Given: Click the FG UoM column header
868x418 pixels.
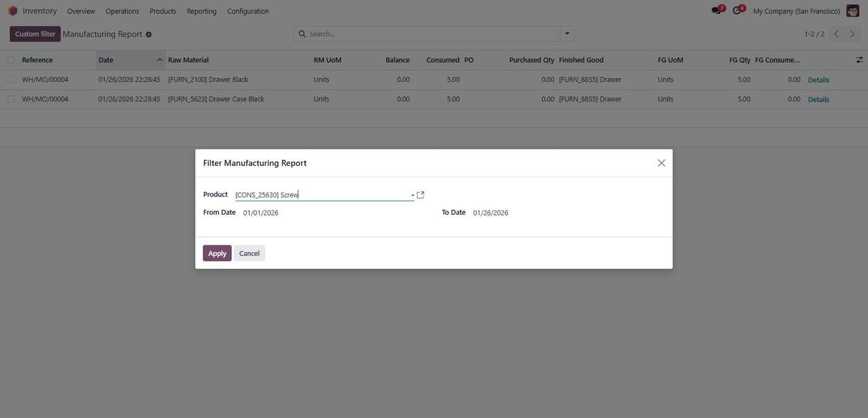Looking at the screenshot, I should 670,60.
